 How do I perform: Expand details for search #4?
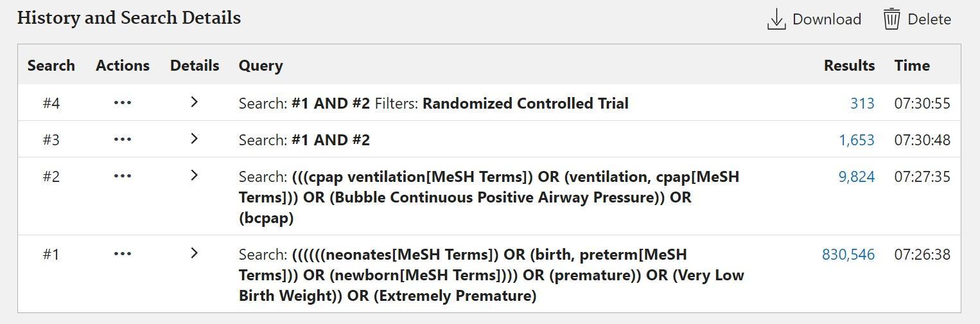194,102
